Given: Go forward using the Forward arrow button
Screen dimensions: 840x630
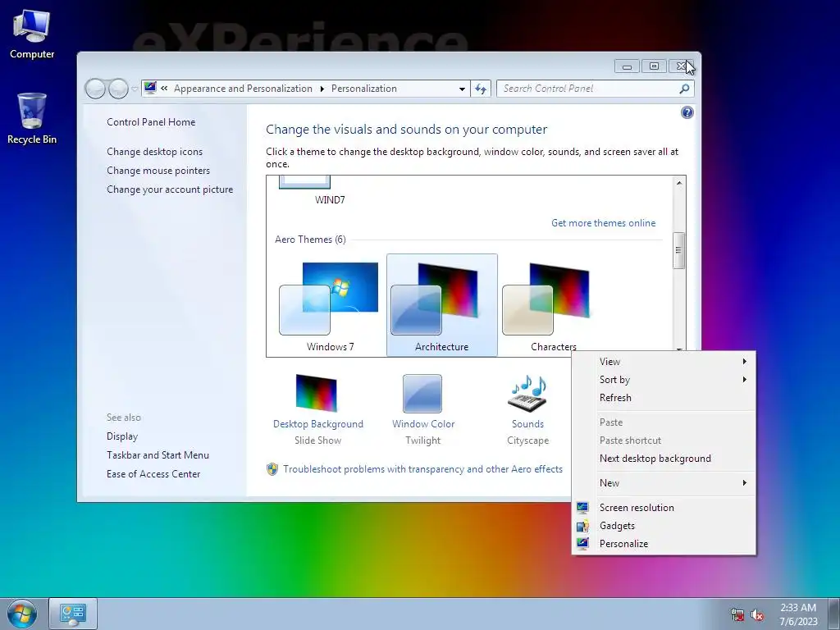Looking at the screenshot, I should coord(118,89).
